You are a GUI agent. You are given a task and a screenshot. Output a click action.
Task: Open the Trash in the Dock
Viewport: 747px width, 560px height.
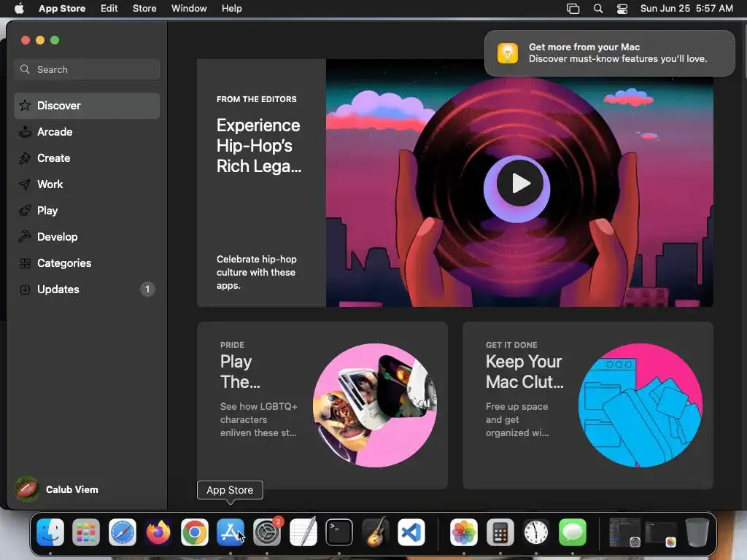pyautogui.click(x=697, y=532)
